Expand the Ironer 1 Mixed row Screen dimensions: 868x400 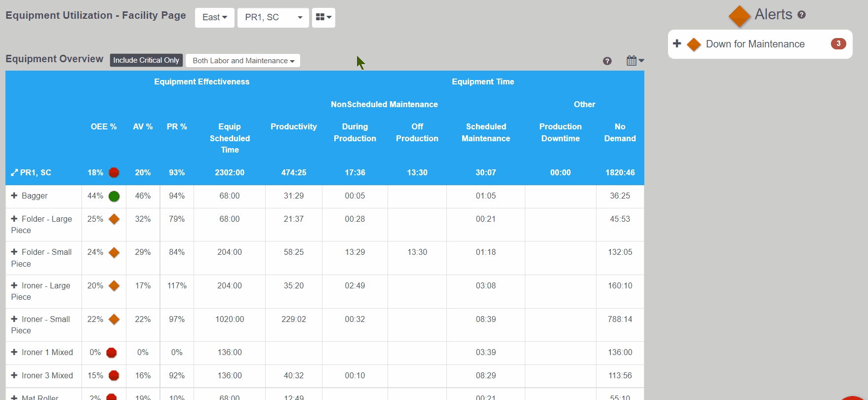[14, 352]
